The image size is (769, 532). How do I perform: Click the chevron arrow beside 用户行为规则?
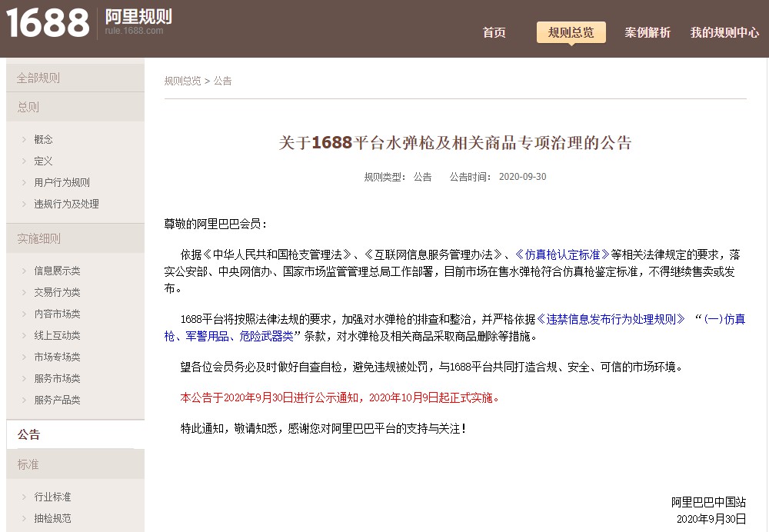pos(24,182)
